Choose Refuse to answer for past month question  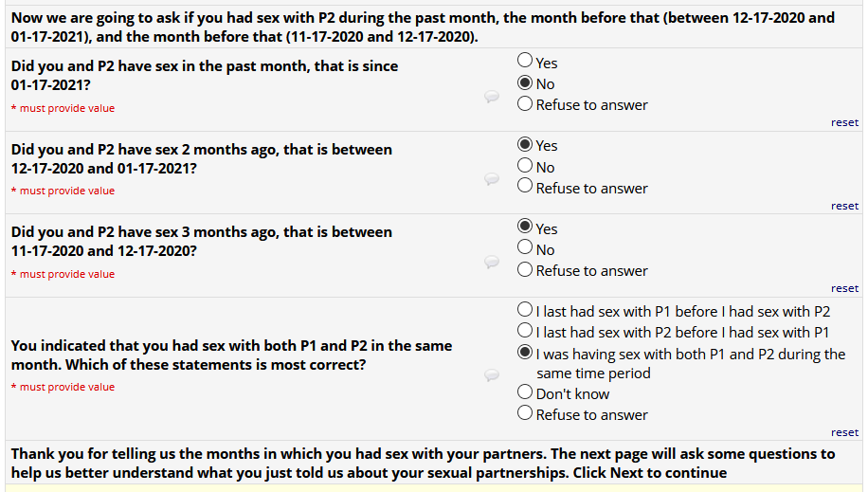(x=525, y=103)
